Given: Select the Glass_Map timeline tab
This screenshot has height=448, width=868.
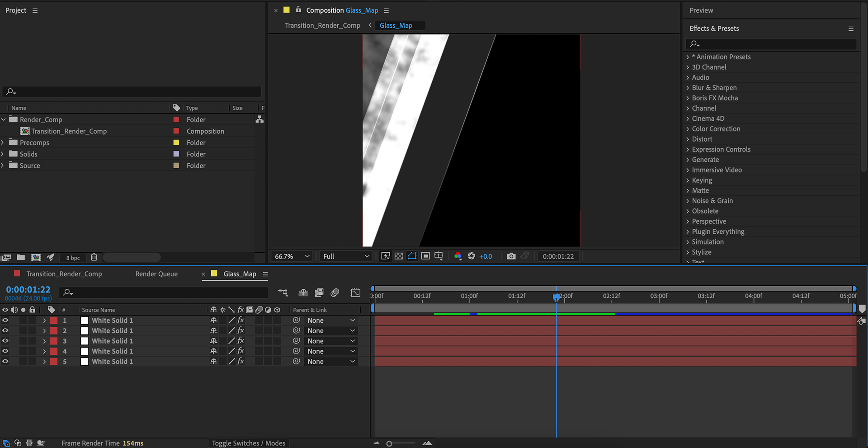Looking at the screenshot, I should 240,274.
